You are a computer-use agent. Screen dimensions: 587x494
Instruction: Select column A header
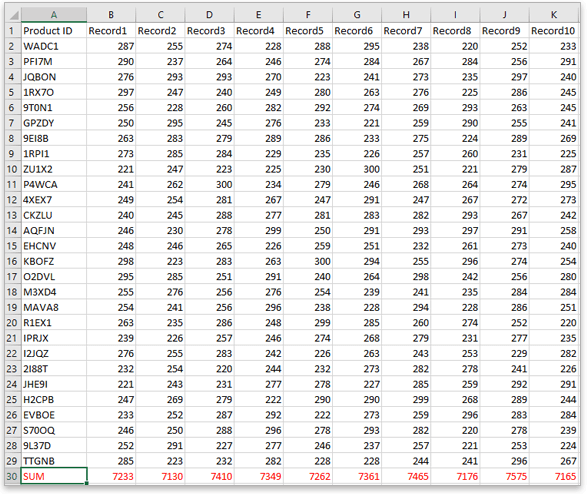(54, 15)
